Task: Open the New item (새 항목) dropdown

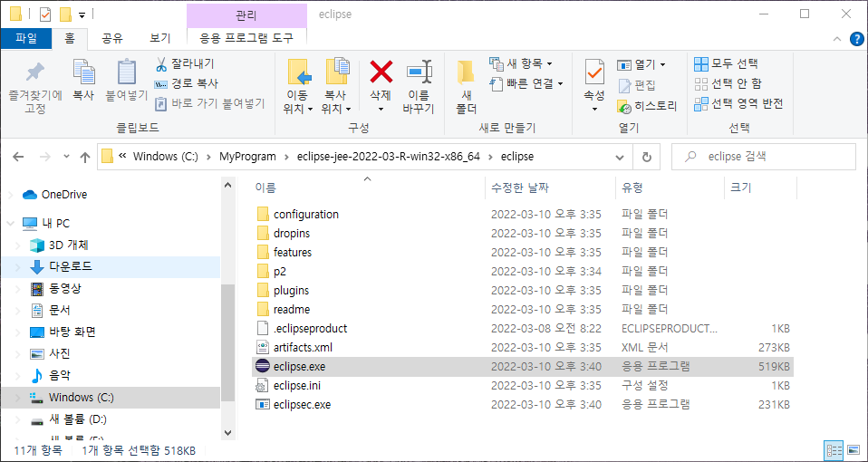Action: point(521,64)
